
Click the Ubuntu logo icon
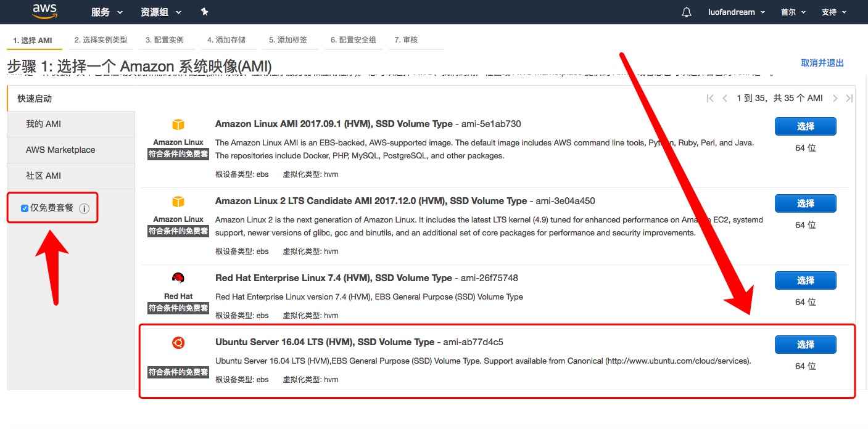pyautogui.click(x=178, y=343)
